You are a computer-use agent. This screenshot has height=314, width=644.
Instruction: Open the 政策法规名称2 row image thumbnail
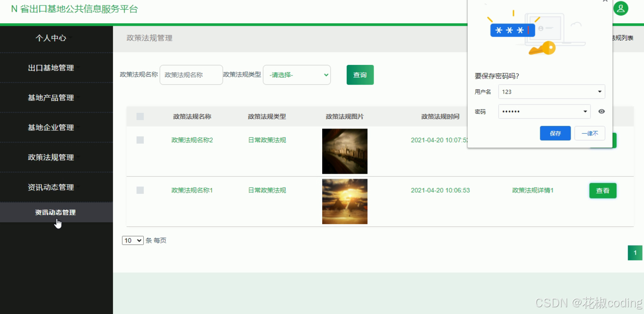tap(345, 151)
